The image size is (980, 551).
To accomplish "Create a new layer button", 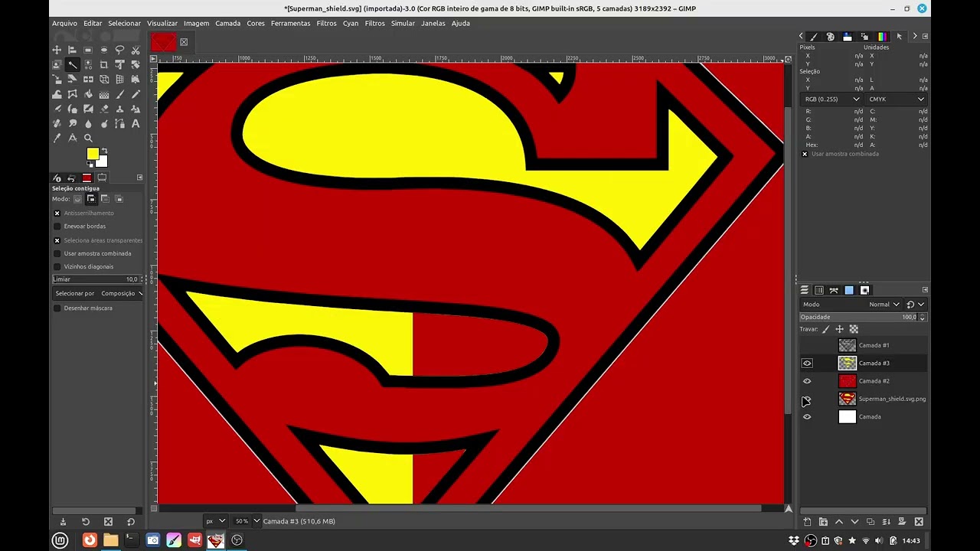I will click(x=807, y=522).
